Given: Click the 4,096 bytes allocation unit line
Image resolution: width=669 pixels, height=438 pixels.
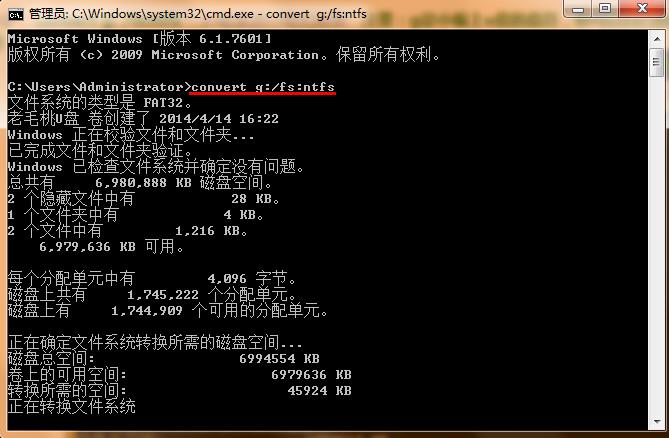Looking at the screenshot, I should coord(152,278).
